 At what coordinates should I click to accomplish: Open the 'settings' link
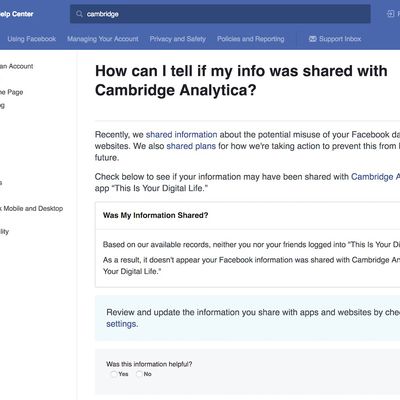(121, 324)
